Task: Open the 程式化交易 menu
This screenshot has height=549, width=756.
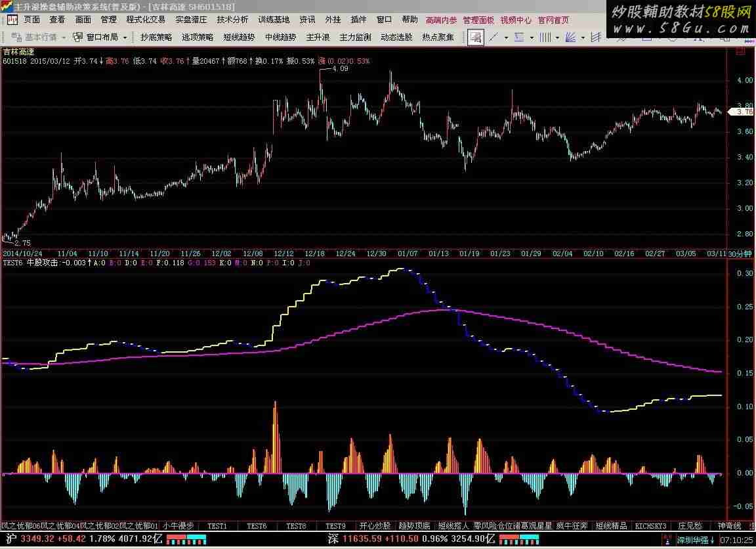Action: pos(146,20)
